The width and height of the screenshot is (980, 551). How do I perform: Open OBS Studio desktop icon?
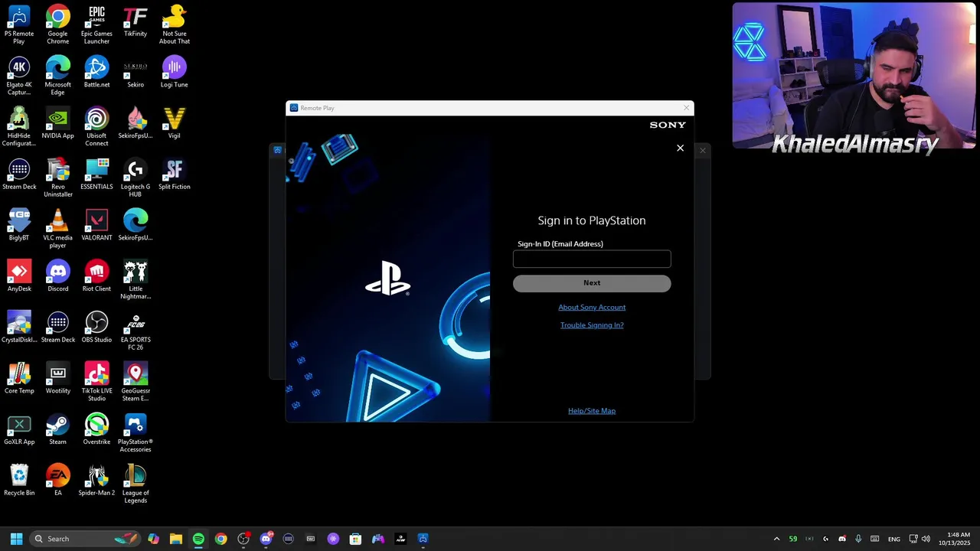[x=96, y=328]
